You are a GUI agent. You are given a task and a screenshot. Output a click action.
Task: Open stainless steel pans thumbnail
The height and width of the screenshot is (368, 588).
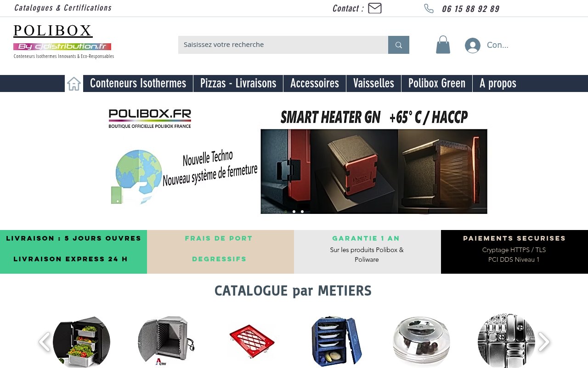506,342
